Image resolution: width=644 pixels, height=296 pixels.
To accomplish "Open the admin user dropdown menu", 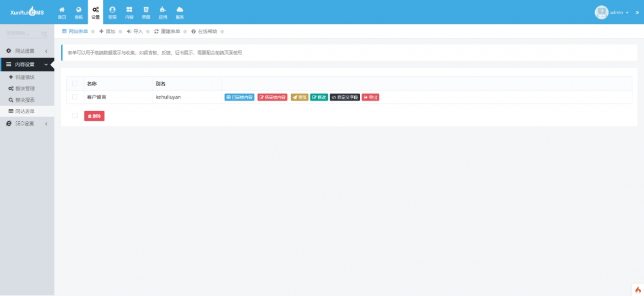I will click(620, 13).
